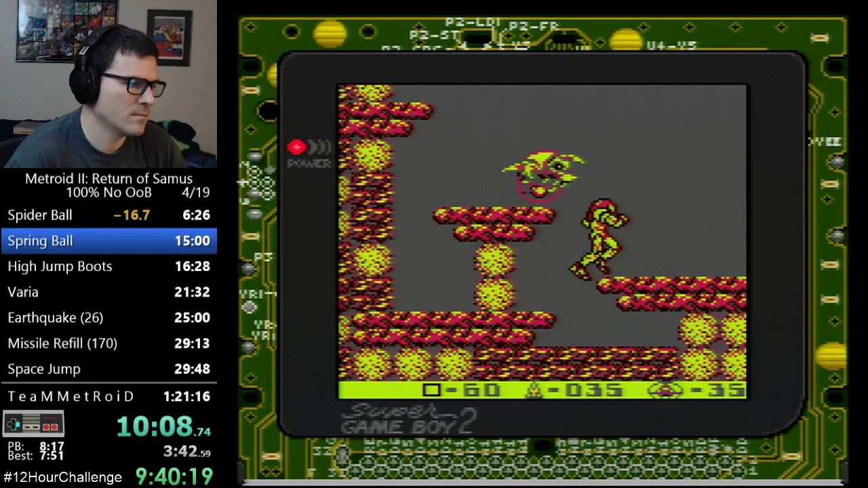This screenshot has width=868, height=488.
Task: Click the main timer 10:08.74
Action: coord(163,426)
